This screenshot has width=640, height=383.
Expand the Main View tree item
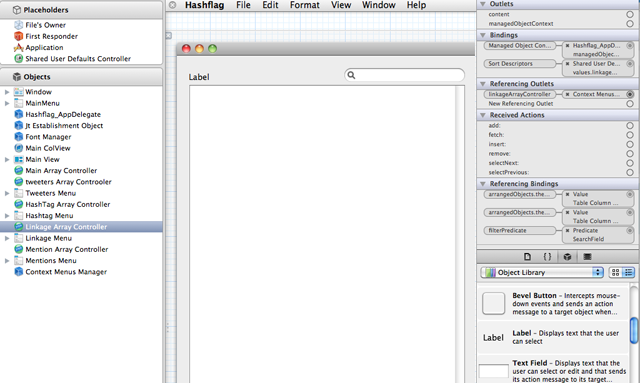[x=7, y=159]
